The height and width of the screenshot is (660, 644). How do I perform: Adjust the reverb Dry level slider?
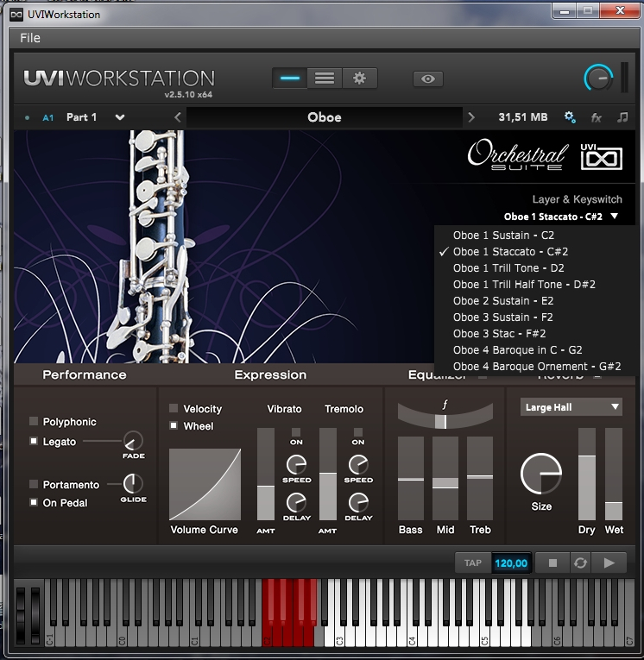587,474
